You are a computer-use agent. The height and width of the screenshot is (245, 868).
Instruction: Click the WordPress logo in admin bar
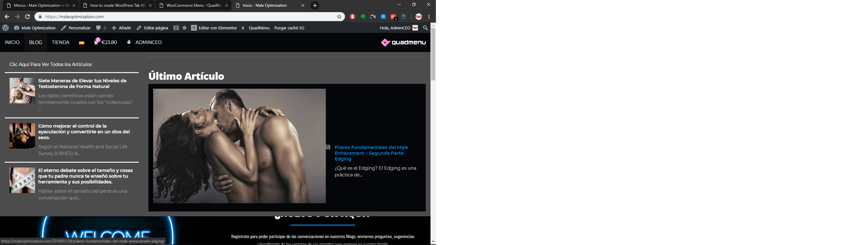tap(5, 28)
